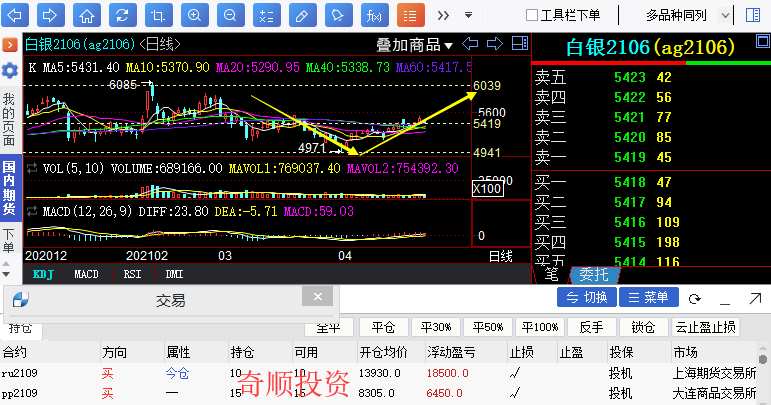Click the 交易 window app icon
Screen dimensions: 771x405
point(21,299)
